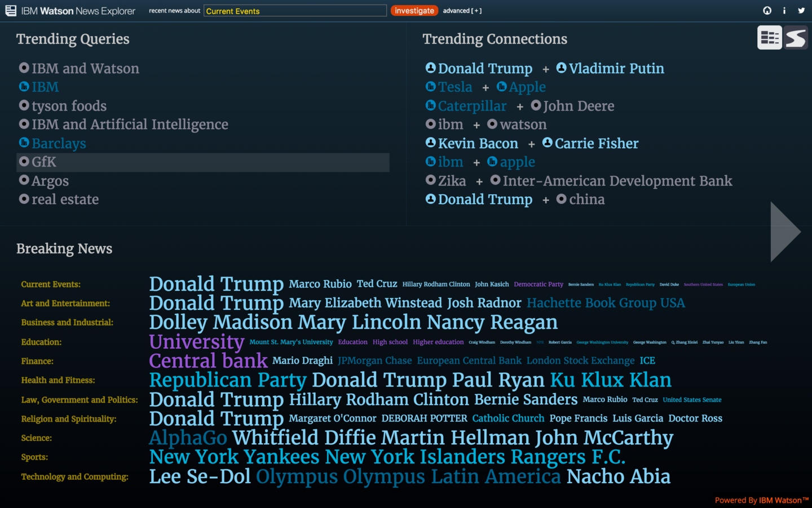Click person icon beside Kevin Bacon
Image resolution: width=812 pixels, height=508 pixels.
431,143
